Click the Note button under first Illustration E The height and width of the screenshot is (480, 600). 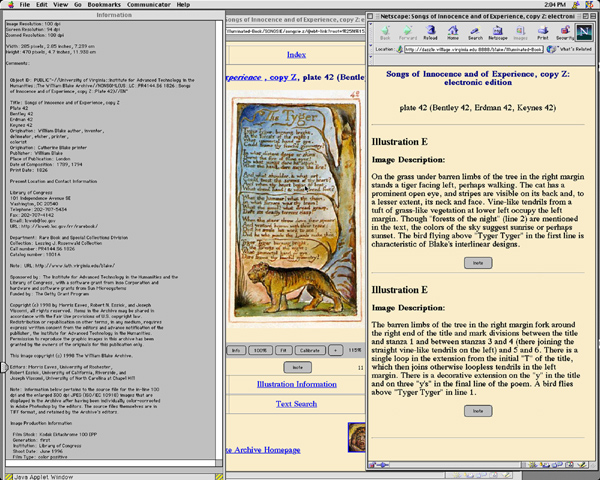[478, 263]
